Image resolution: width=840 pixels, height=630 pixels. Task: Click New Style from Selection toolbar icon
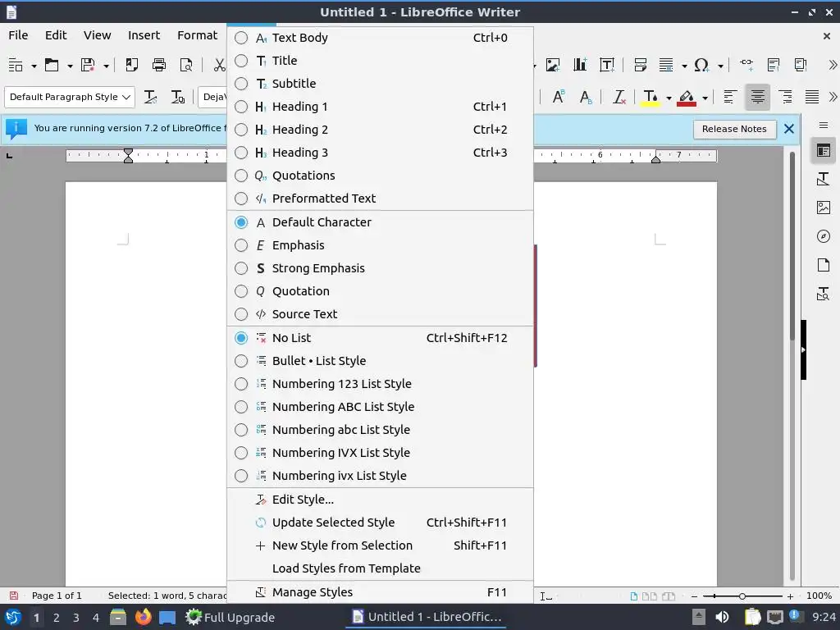pyautogui.click(x=177, y=97)
